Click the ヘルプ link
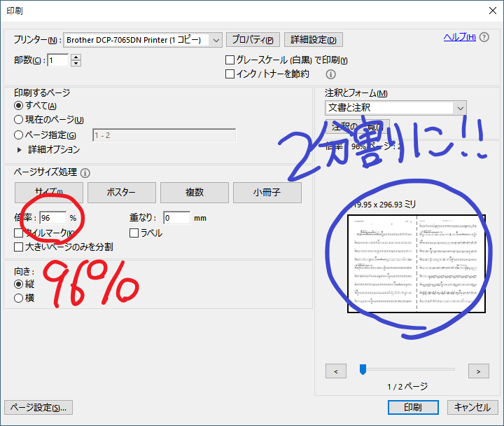Screen dimensions: 504x426 point(460,37)
